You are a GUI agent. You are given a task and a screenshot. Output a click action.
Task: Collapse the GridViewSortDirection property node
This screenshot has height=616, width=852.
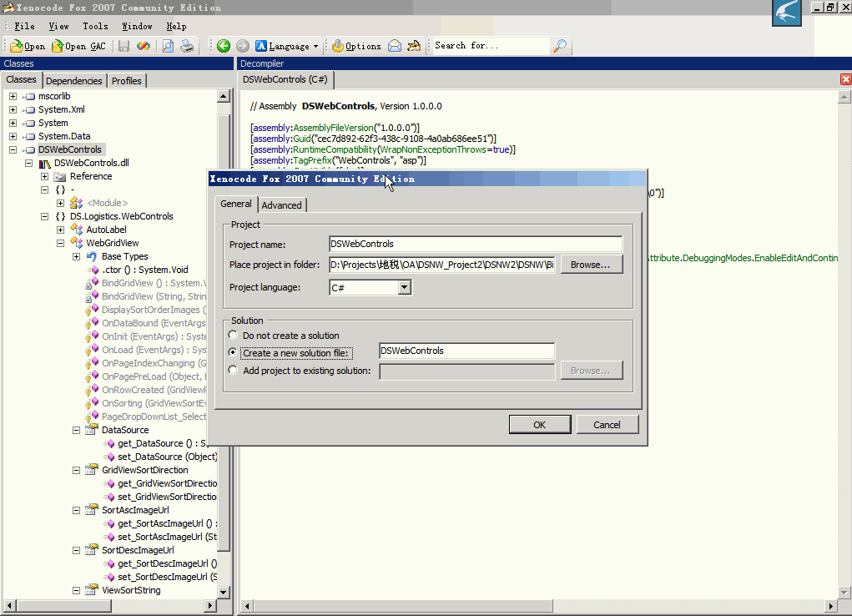pos(76,470)
